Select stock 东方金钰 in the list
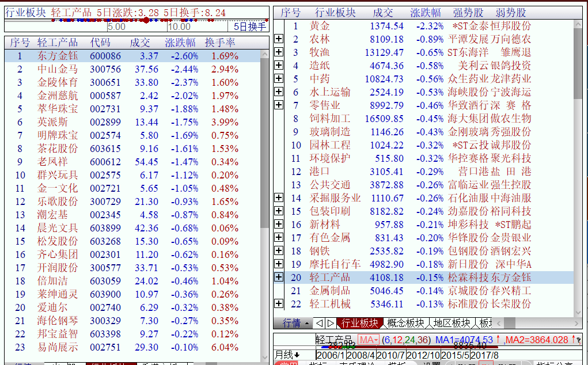This screenshot has width=588, height=365. point(132,56)
